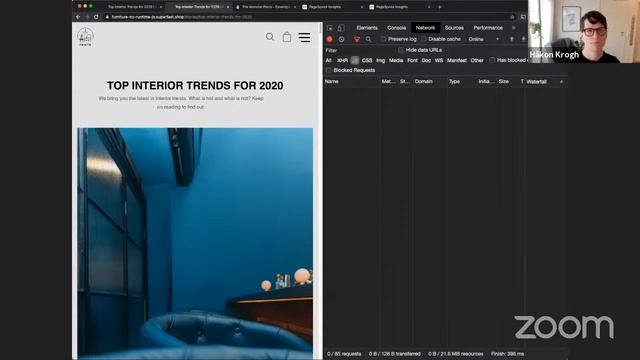The image size is (640, 360).
Task: Filter requests by Other
Action: click(477, 60)
